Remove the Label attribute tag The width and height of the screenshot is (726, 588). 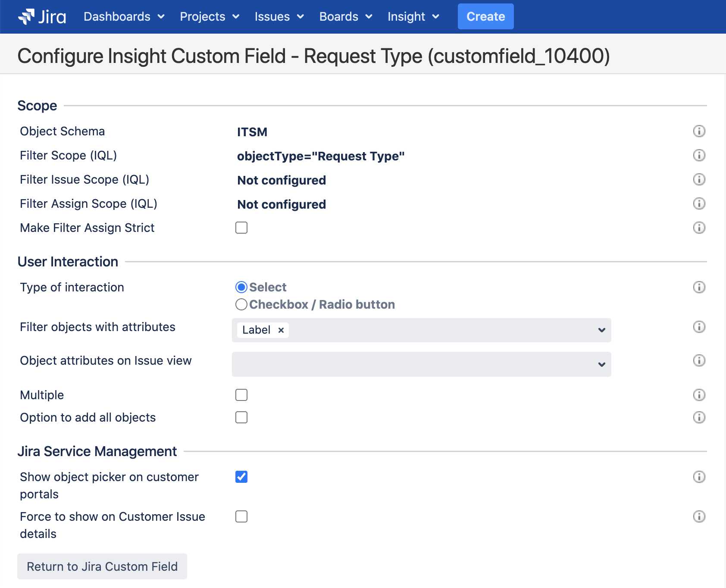click(281, 330)
